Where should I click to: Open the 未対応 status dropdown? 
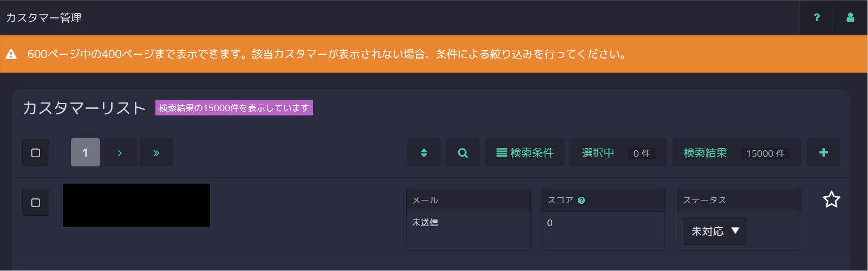(715, 231)
